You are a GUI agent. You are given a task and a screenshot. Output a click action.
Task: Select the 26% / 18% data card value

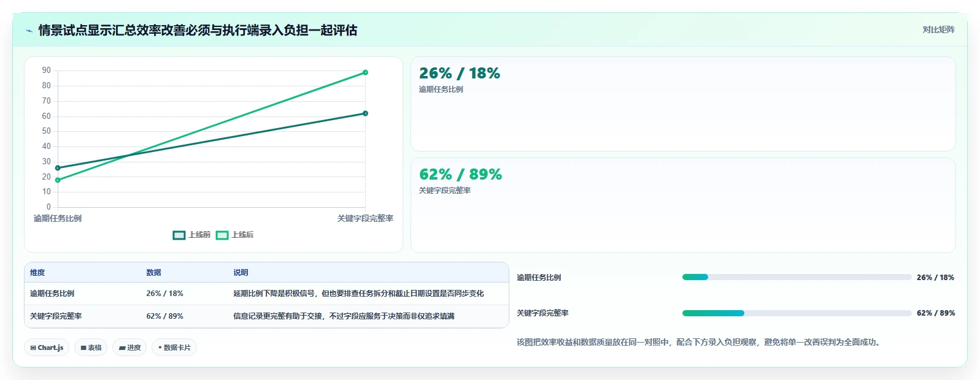[460, 74]
